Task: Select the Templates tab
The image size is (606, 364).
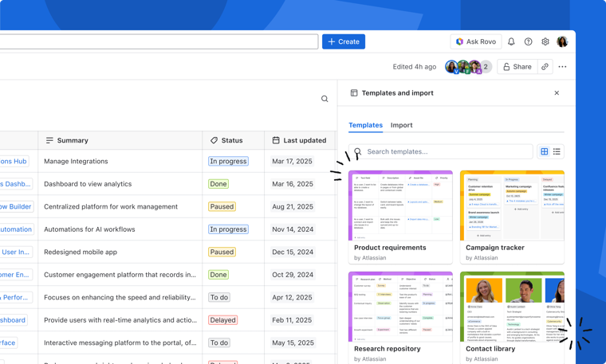Action: (365, 125)
